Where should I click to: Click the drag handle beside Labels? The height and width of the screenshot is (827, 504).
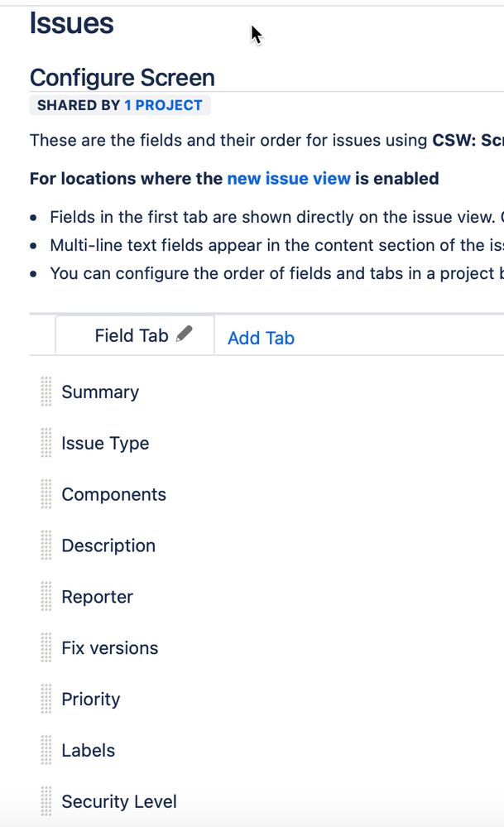(46, 750)
